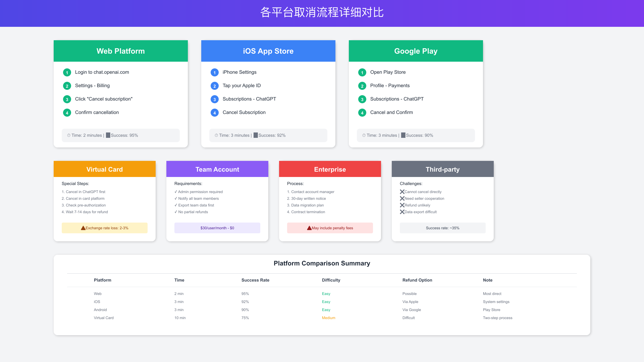Click step 1 circle beside Open Play Store
Viewport: 644px width, 362px height.
click(362, 72)
